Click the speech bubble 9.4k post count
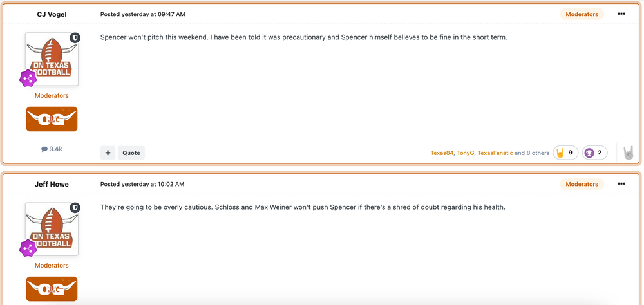This screenshot has height=305, width=644. click(52, 149)
